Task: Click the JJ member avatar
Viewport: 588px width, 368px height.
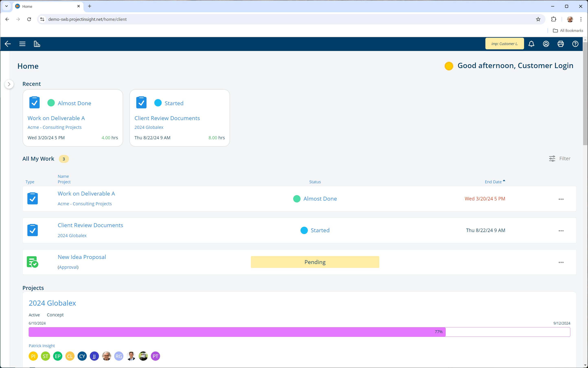Action: click(x=94, y=356)
